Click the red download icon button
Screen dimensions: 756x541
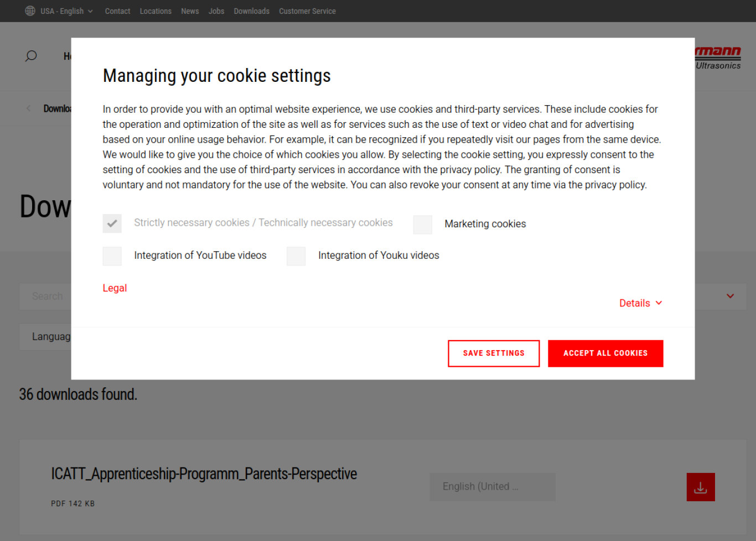(x=701, y=487)
